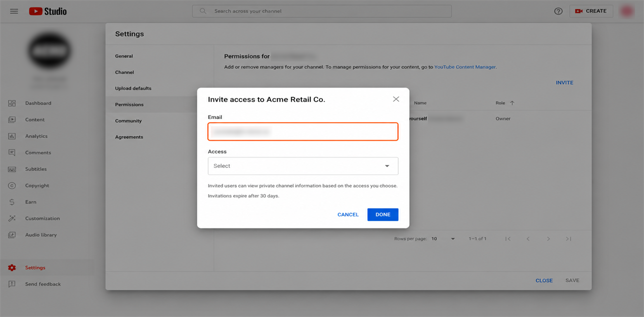Open Subtitles from the sidebar

click(x=36, y=169)
